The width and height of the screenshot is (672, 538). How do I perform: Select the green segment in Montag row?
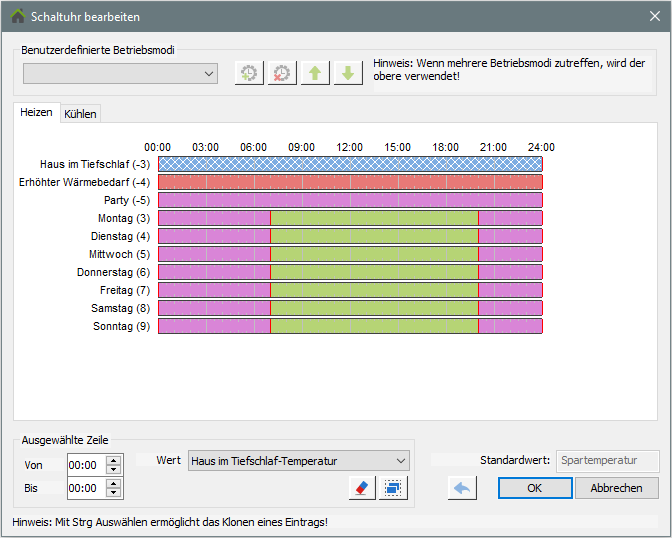click(x=374, y=218)
